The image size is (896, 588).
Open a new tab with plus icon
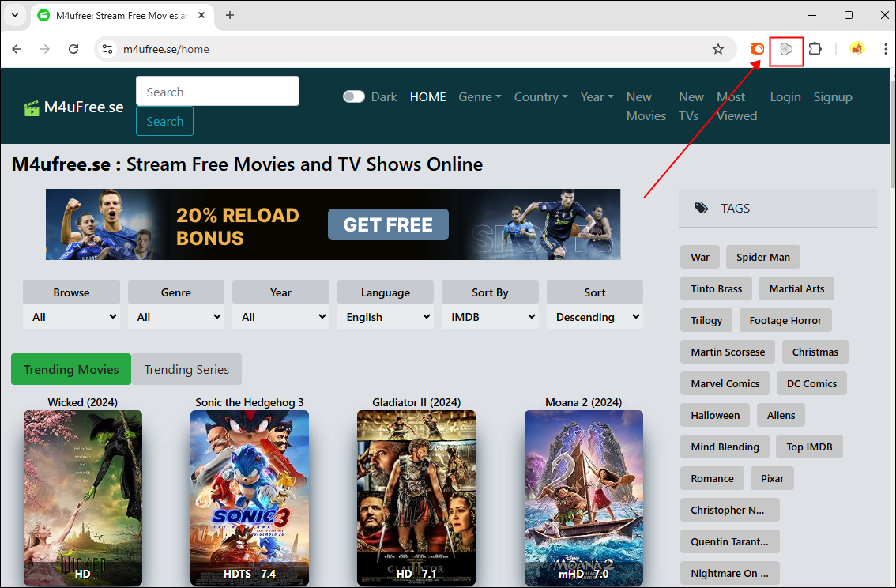point(230,15)
